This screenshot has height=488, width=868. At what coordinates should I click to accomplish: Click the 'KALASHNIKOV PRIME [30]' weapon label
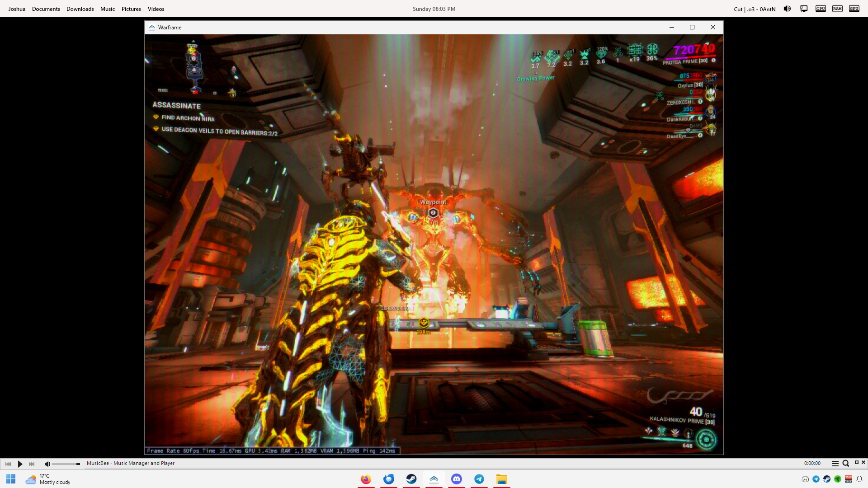[682, 421]
